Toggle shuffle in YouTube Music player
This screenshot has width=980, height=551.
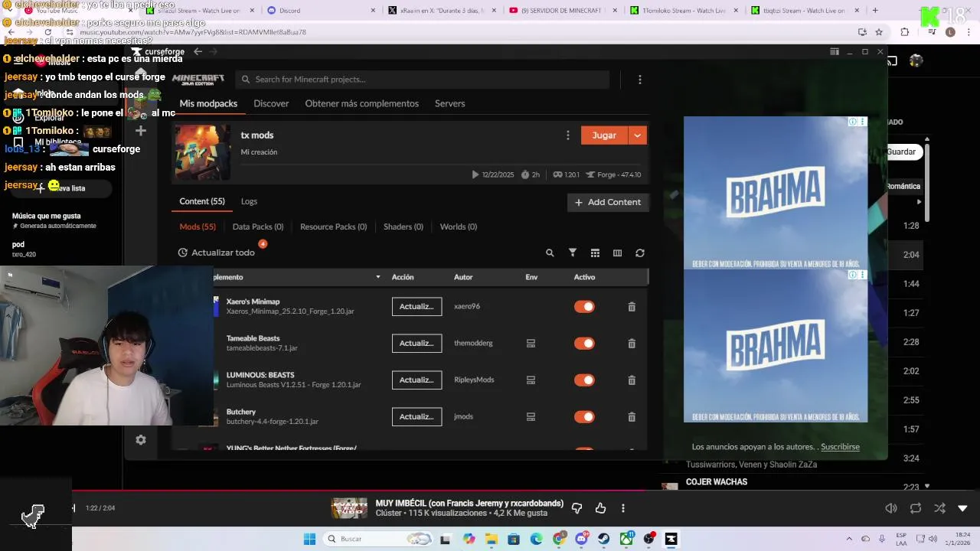(939, 508)
